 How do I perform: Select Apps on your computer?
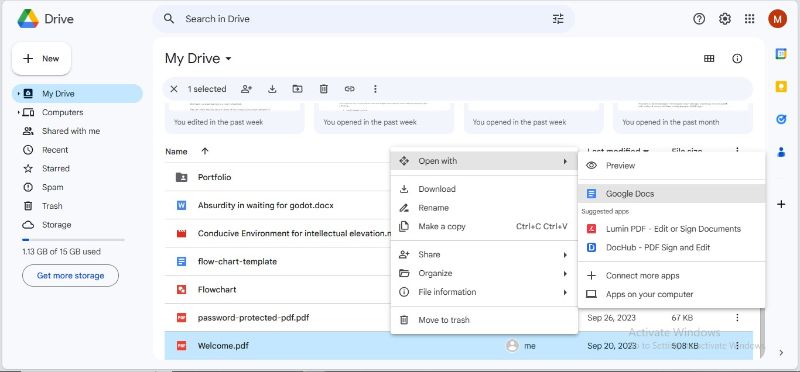(x=671, y=294)
